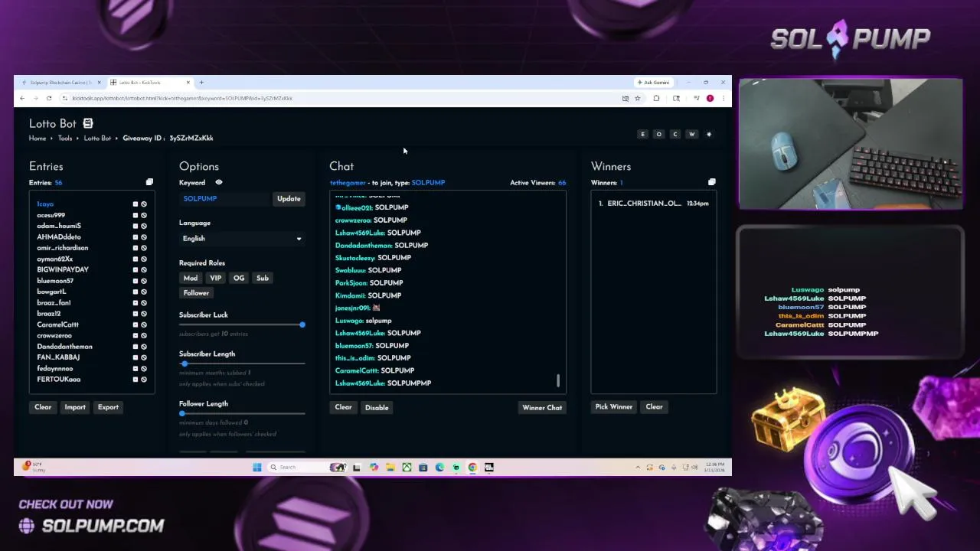The height and width of the screenshot is (551, 980).
Task: Switch to the Solpump Blockchain Casino tab
Action: [x=60, y=82]
